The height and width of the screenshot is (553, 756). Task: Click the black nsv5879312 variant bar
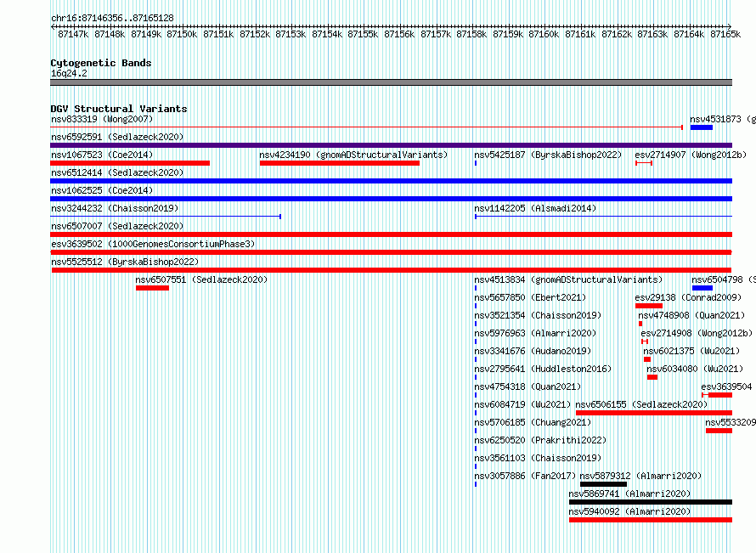click(x=603, y=484)
